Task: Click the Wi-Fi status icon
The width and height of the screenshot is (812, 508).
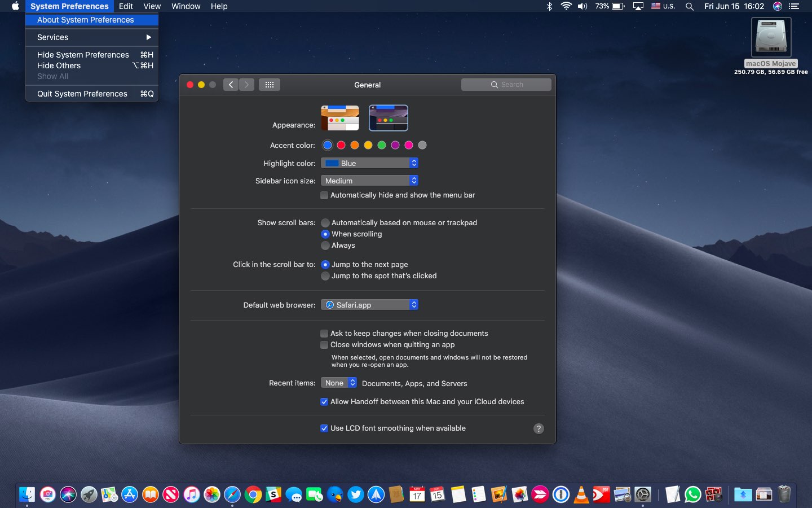Action: point(566,6)
